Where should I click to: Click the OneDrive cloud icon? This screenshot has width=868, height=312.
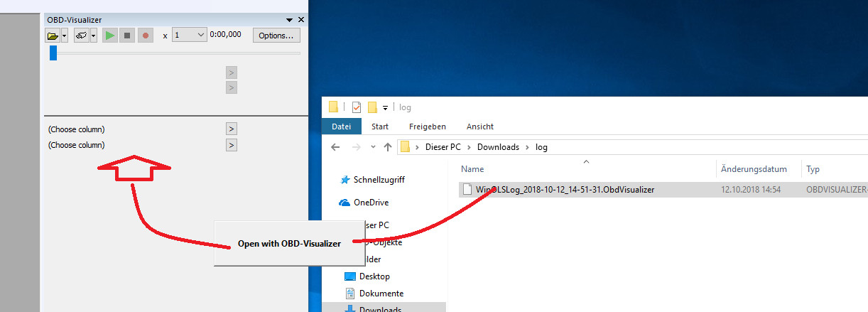[345, 203]
